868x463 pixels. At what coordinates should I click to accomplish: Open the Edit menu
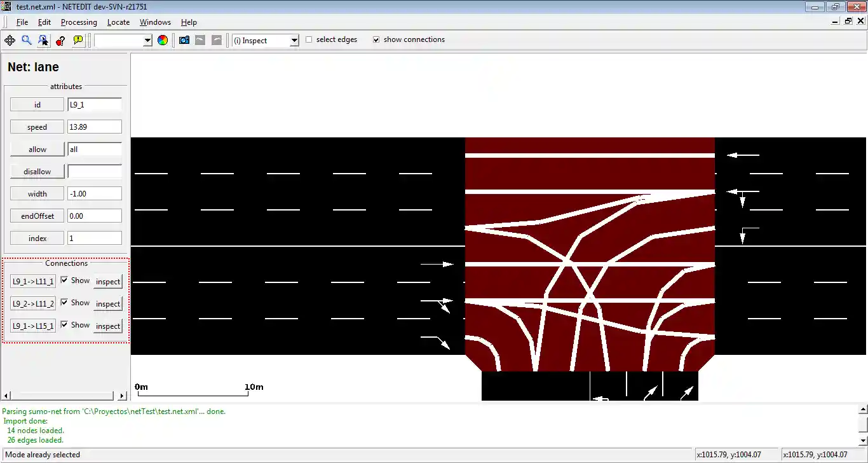tap(44, 22)
